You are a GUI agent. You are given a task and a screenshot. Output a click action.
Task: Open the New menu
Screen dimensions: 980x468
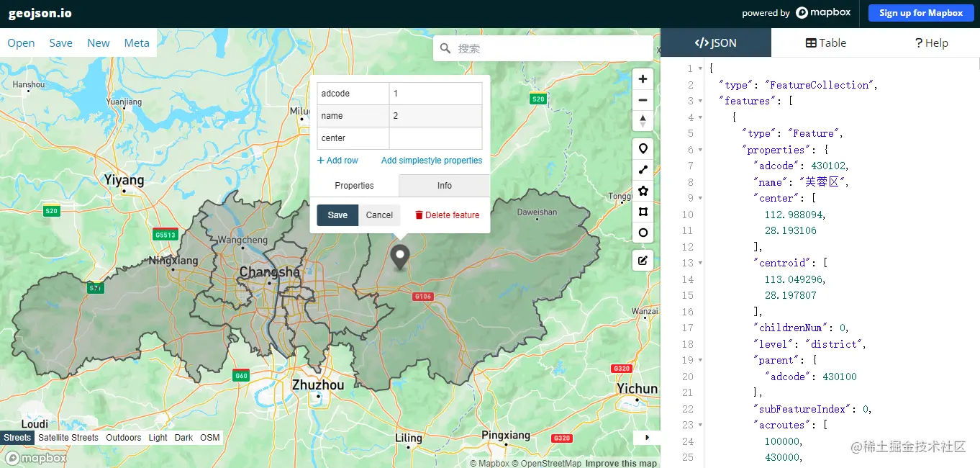pyautogui.click(x=99, y=43)
